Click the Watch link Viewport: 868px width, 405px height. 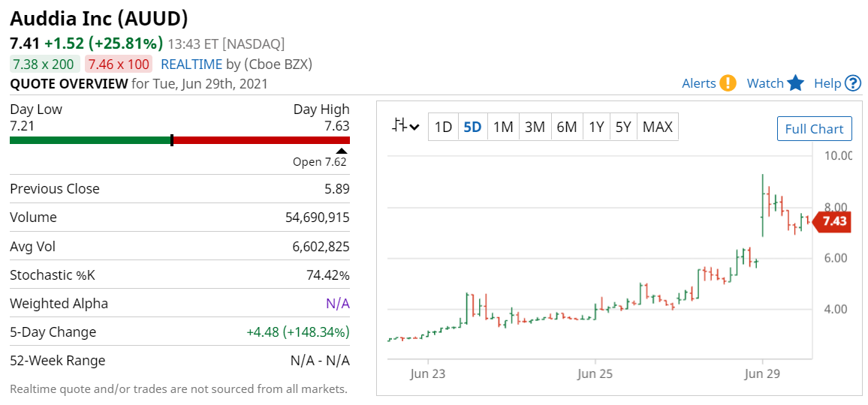(x=766, y=83)
